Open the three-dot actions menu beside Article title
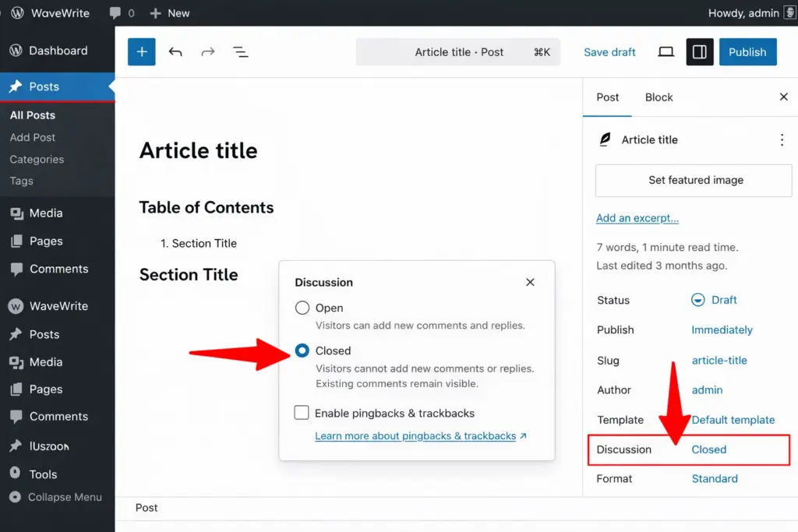 click(x=782, y=140)
